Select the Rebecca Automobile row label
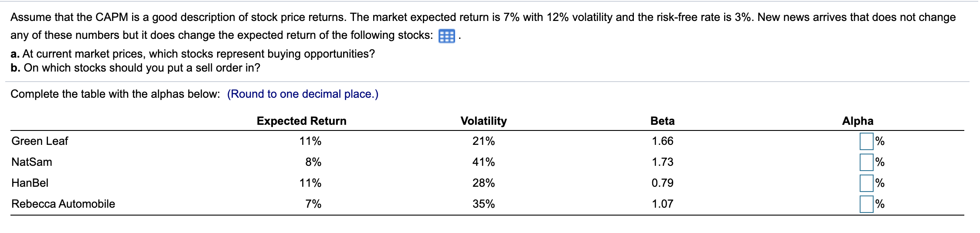The height and width of the screenshot is (233, 980). 63,204
